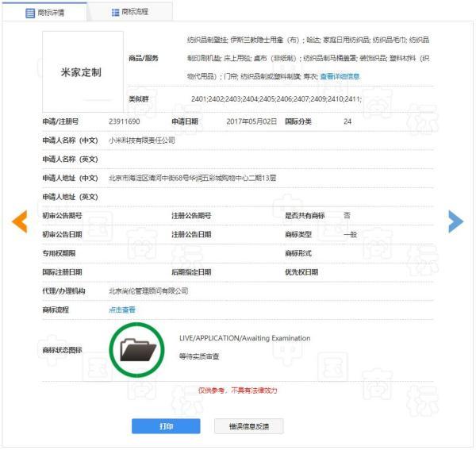Click the blue next-record arrow

[455, 221]
